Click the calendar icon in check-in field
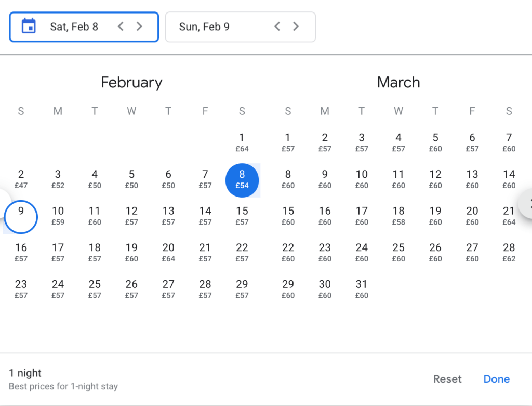Viewport: 532px width, 406px height. pos(29,26)
